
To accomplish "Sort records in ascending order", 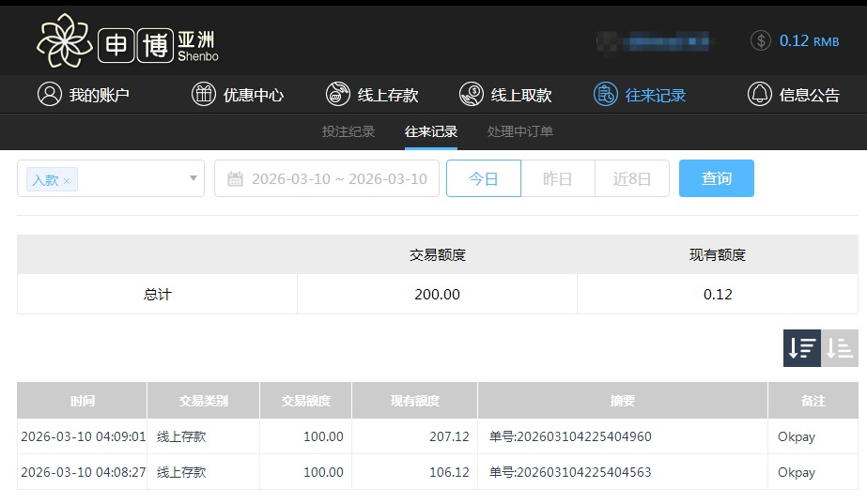I will (x=840, y=348).
